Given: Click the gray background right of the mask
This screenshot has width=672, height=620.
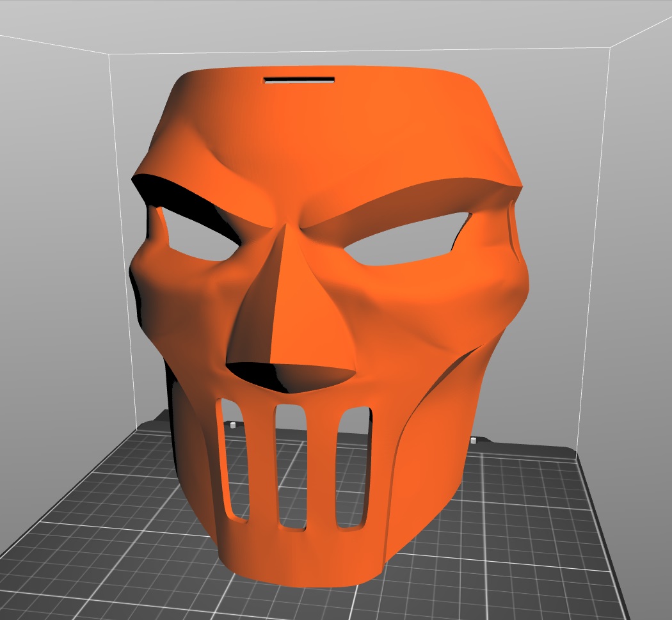Looking at the screenshot, I should 634,256.
